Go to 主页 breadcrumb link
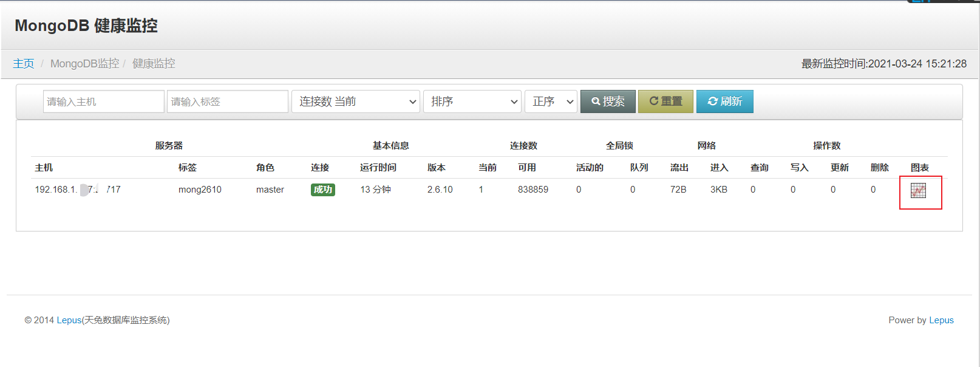This screenshot has height=367, width=980. [x=24, y=64]
